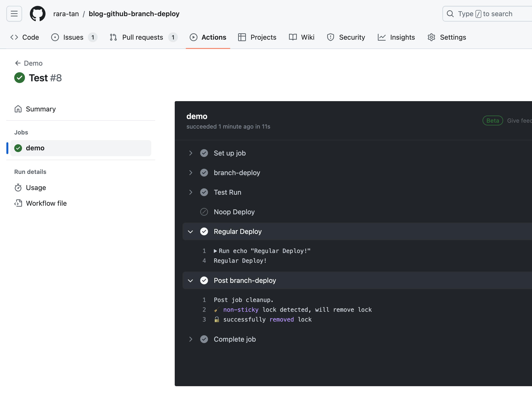Open the Issues tab
Image resolution: width=532 pixels, height=407 pixels.
coord(74,37)
